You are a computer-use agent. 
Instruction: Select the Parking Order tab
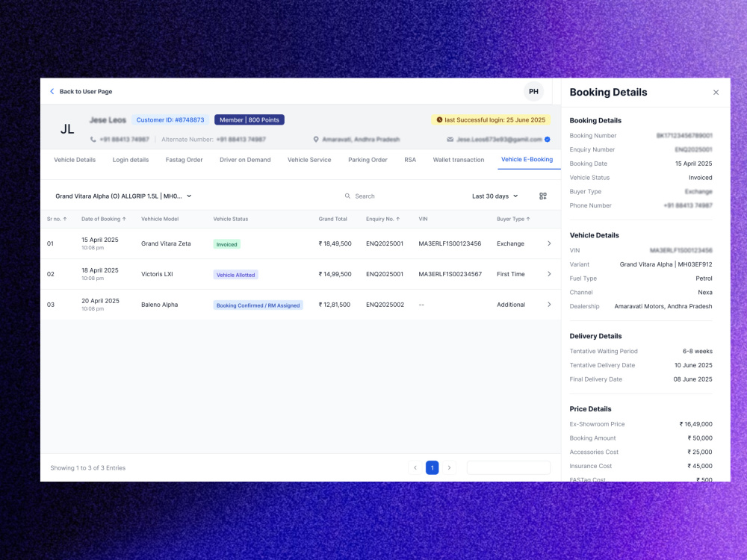tap(368, 160)
